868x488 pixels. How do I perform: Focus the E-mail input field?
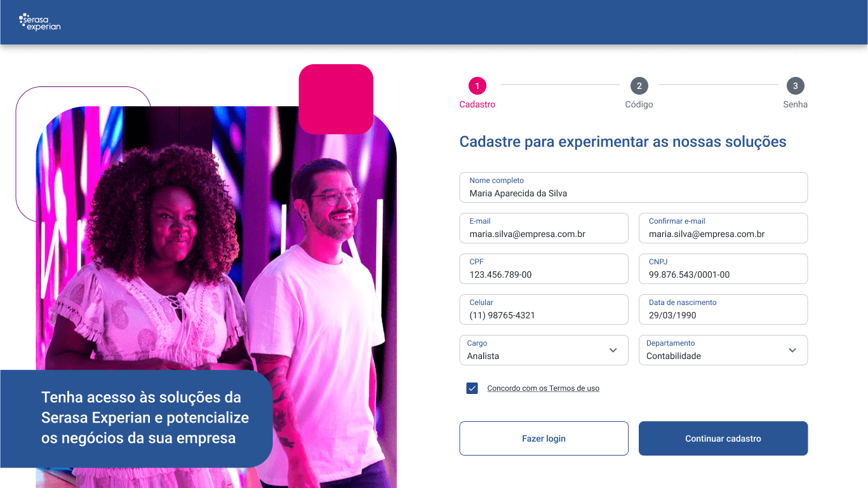tap(544, 228)
